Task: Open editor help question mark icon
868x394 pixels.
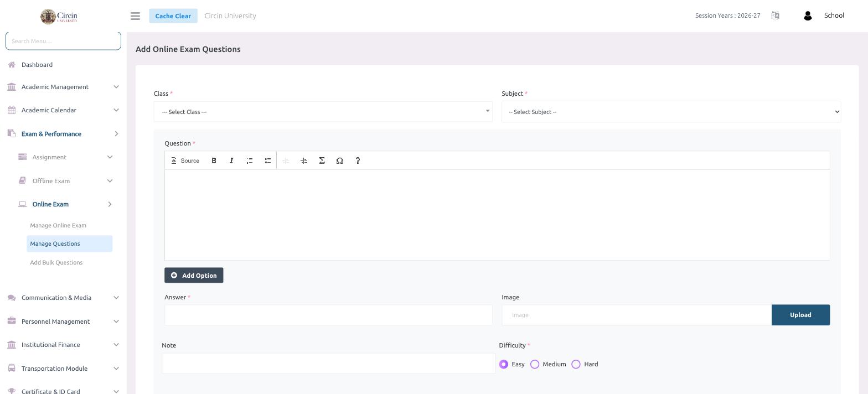Action: [x=358, y=160]
